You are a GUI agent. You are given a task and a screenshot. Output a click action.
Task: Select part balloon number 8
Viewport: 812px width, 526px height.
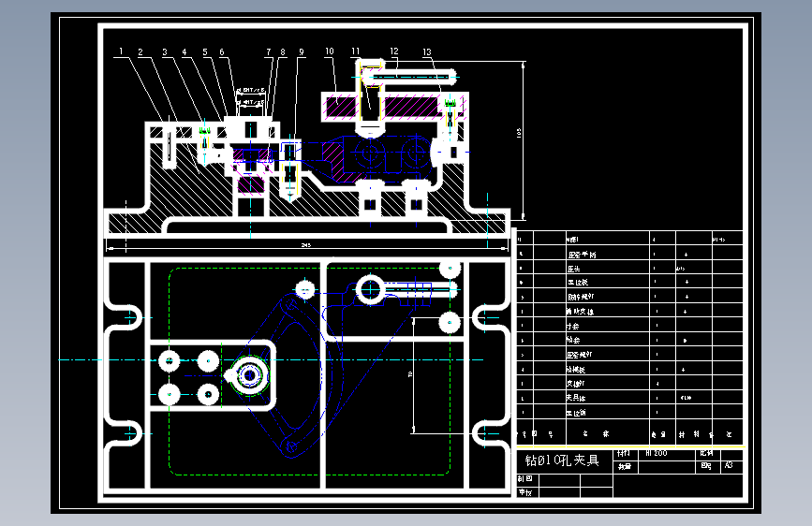coord(283,51)
